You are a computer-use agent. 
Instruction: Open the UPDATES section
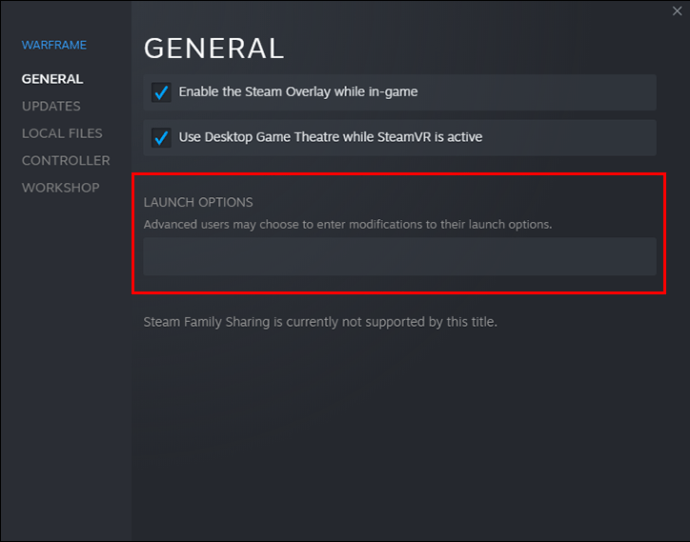[x=51, y=106]
